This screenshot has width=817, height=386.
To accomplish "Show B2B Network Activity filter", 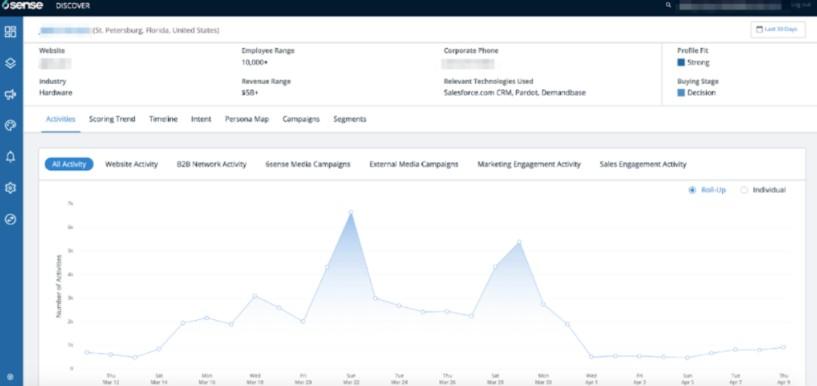I will coord(212,164).
